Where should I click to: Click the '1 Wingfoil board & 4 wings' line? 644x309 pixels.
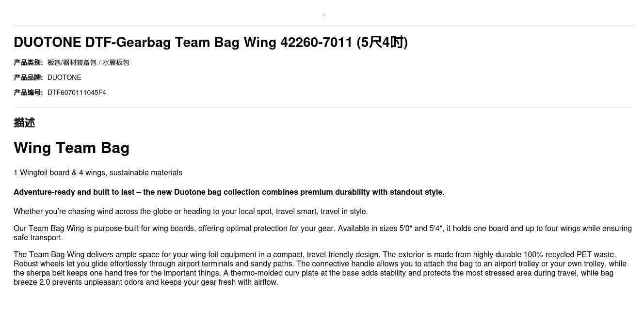98,173
